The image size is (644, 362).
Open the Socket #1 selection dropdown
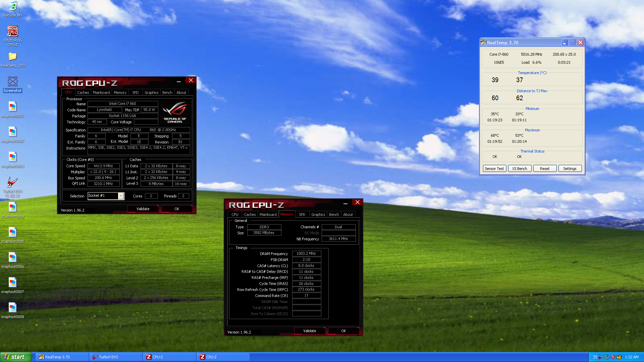[121, 196]
